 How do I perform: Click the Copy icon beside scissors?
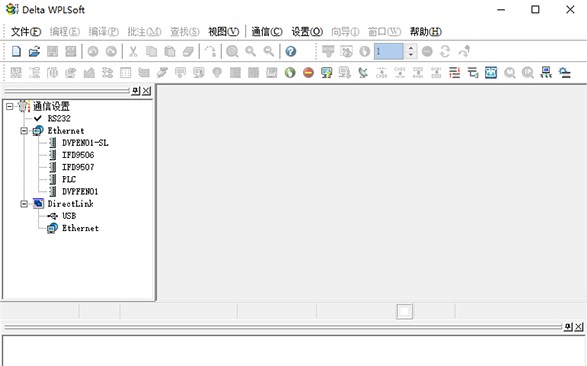[x=151, y=51]
